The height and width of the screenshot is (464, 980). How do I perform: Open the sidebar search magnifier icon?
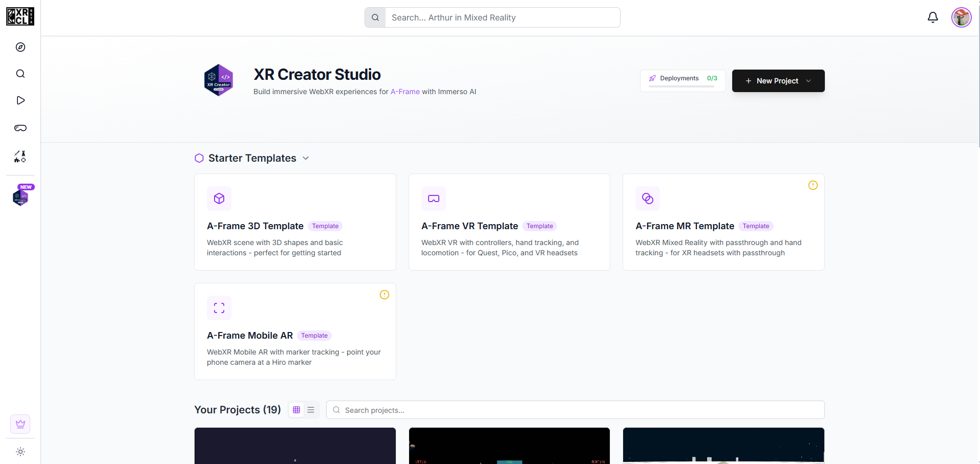20,74
